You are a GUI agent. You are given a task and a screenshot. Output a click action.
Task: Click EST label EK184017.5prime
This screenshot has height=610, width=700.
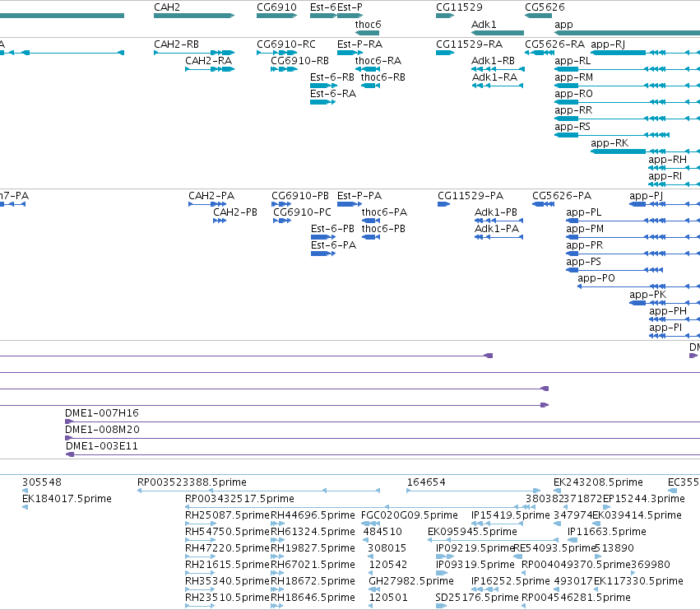[67, 499]
